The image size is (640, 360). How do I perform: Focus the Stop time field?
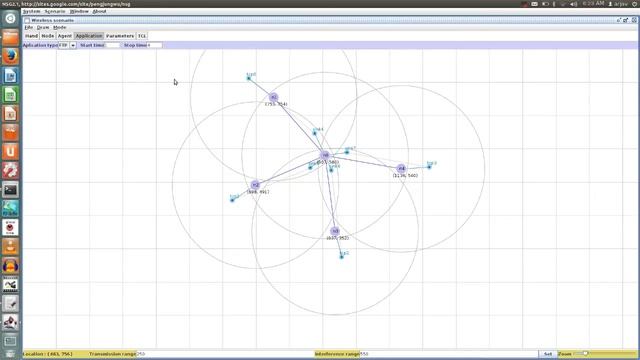click(154, 45)
